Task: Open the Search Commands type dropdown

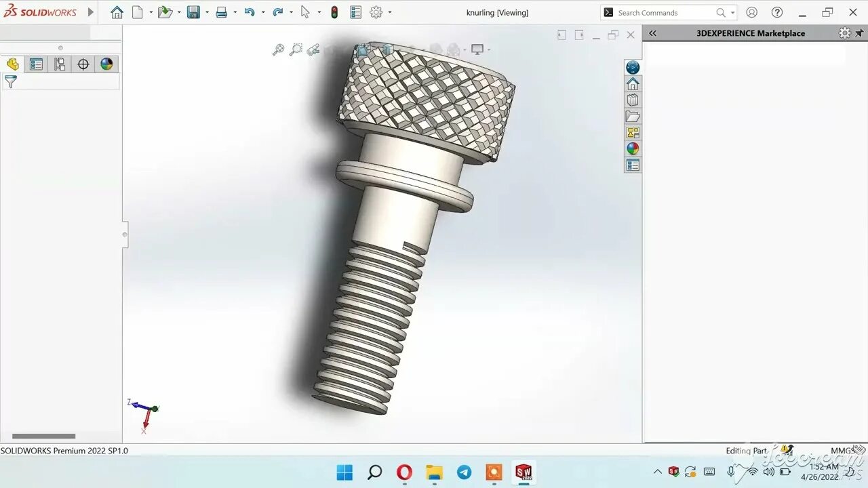Action: [732, 13]
